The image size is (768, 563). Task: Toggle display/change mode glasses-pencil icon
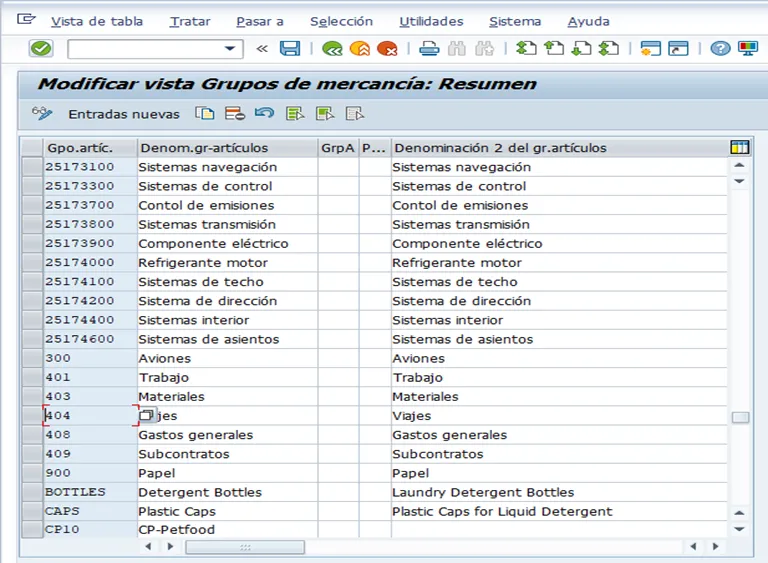[x=42, y=114]
